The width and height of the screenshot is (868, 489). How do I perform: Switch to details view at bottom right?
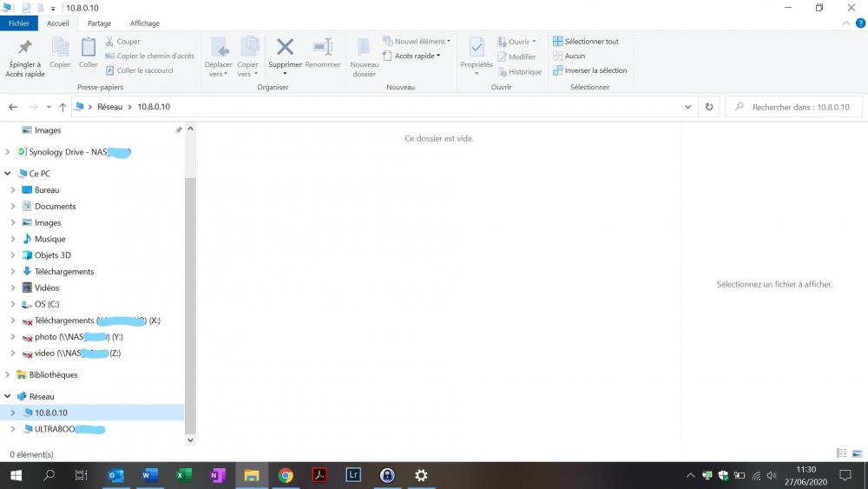pos(841,453)
